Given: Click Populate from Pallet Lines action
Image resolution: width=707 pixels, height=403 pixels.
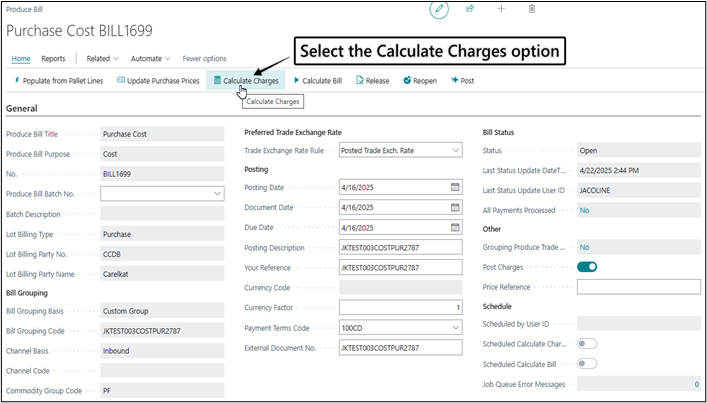Looking at the screenshot, I should coord(59,81).
